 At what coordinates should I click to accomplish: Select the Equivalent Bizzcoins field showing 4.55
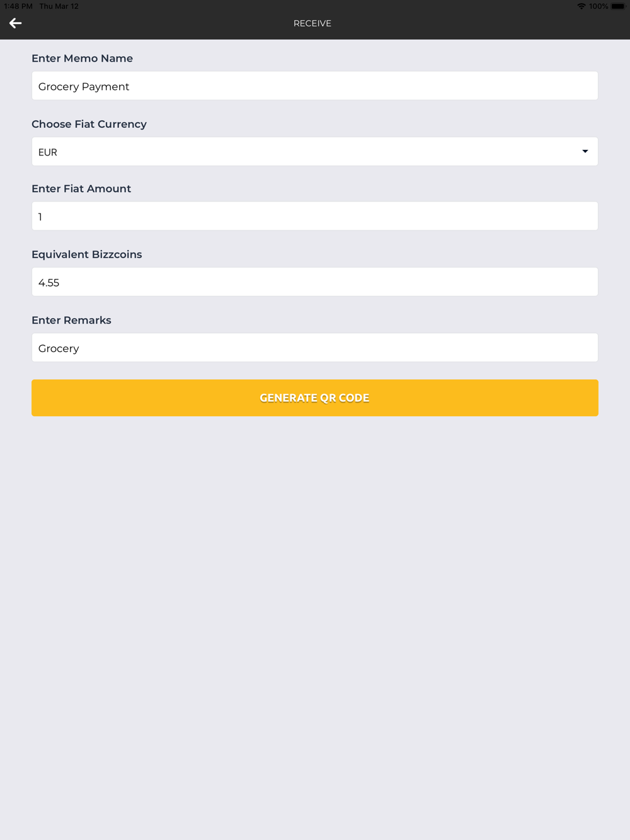(x=314, y=282)
